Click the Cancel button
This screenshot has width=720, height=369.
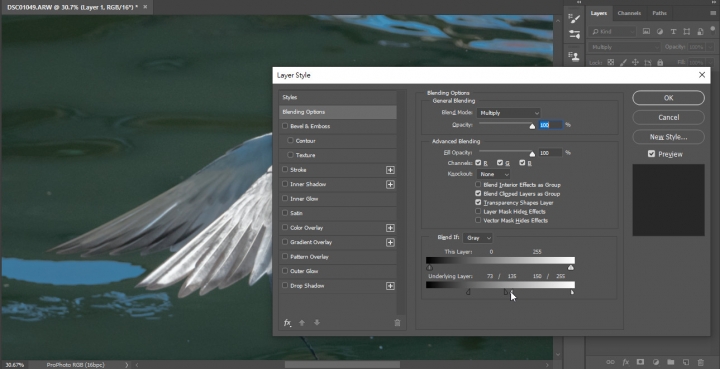pyautogui.click(x=668, y=117)
